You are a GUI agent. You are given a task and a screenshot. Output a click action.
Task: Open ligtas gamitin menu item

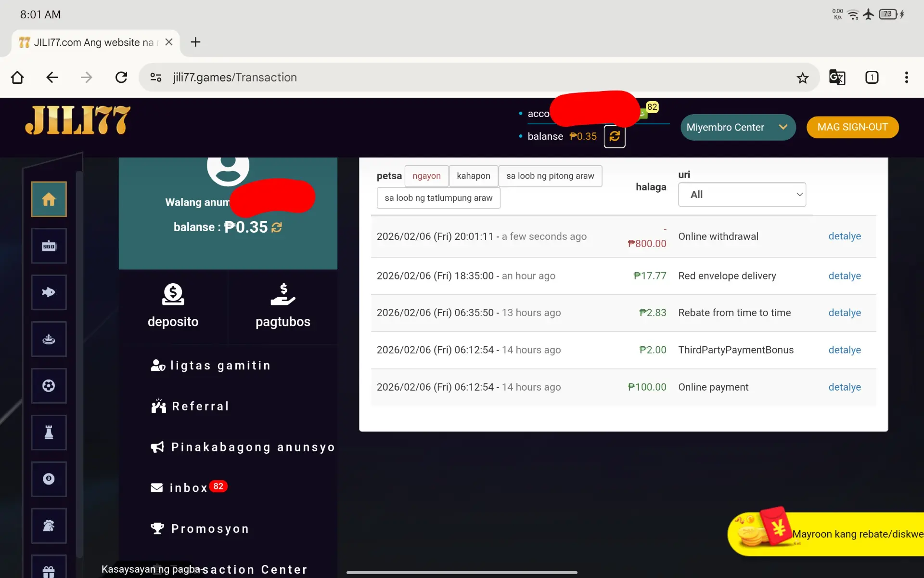[211, 366]
